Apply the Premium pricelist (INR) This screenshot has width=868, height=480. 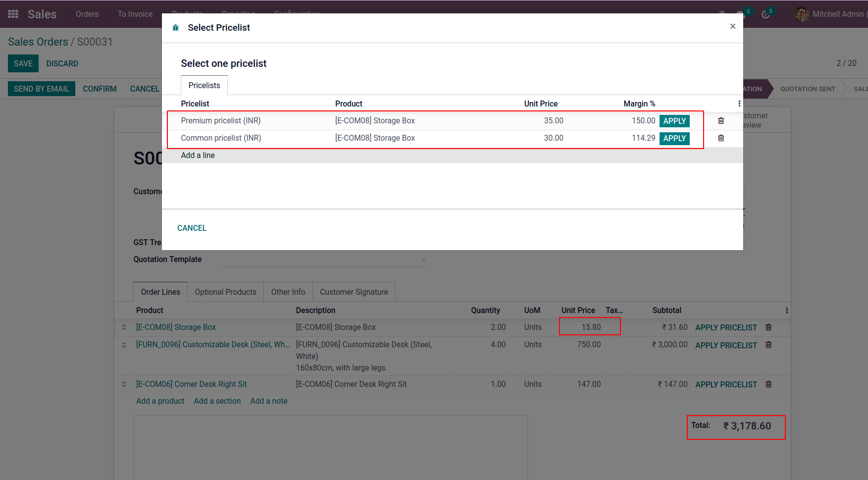(674, 121)
